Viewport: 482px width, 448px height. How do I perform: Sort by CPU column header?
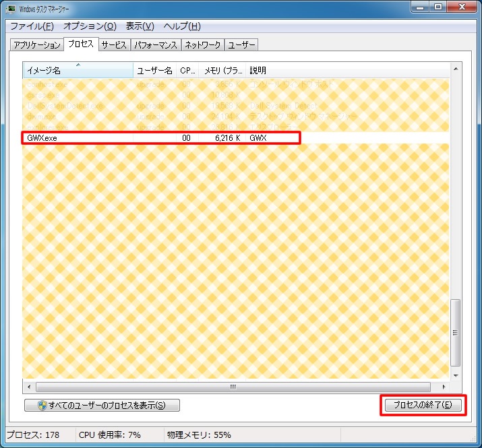187,70
